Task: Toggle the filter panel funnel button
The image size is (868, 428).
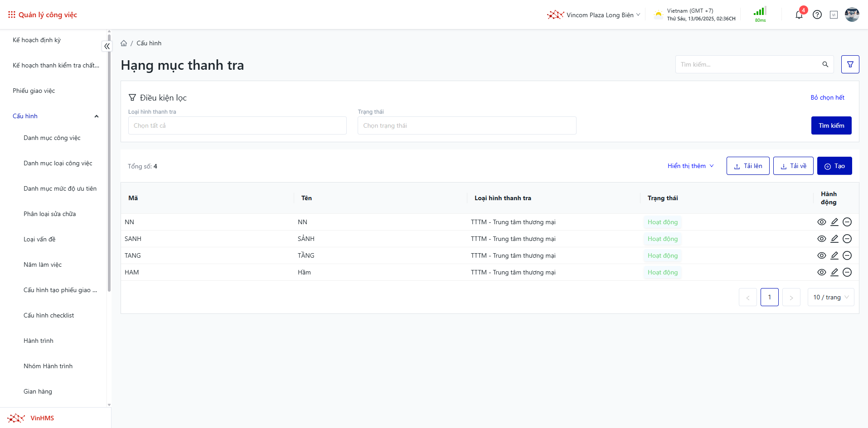Action: pyautogui.click(x=850, y=64)
